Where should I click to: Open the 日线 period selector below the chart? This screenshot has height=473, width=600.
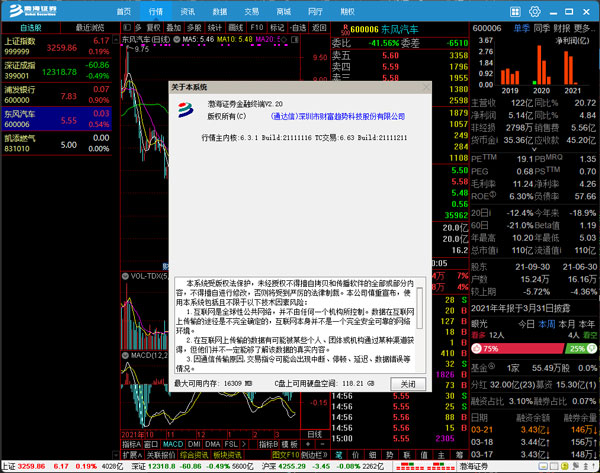pos(315,434)
